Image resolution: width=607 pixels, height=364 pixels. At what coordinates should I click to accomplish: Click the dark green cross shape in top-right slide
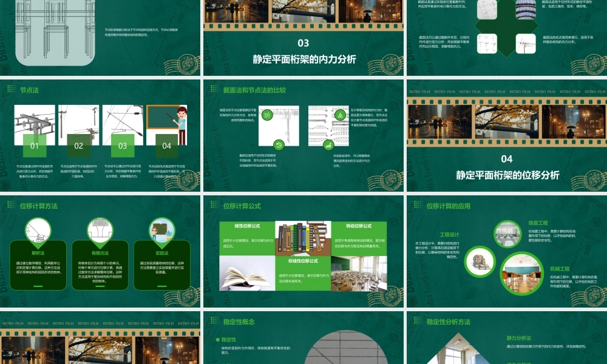pos(506,27)
